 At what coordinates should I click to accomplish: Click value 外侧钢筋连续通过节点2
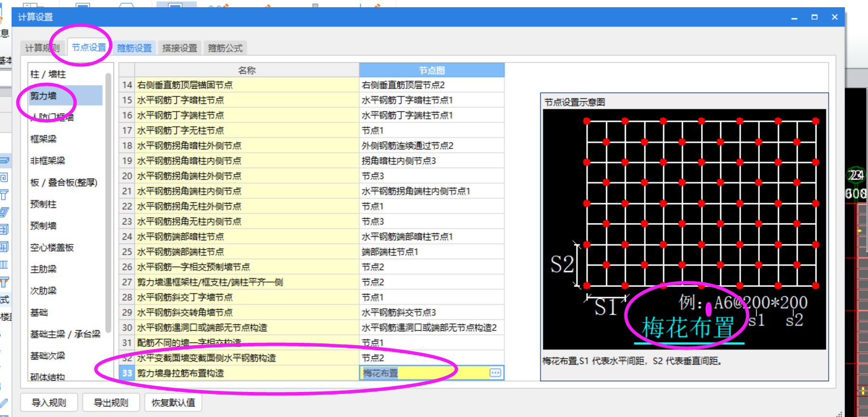click(x=432, y=145)
